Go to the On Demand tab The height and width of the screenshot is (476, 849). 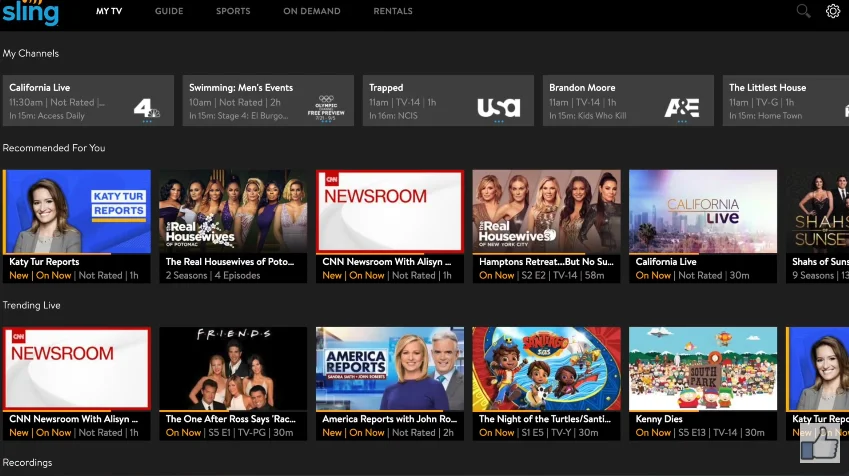point(312,11)
